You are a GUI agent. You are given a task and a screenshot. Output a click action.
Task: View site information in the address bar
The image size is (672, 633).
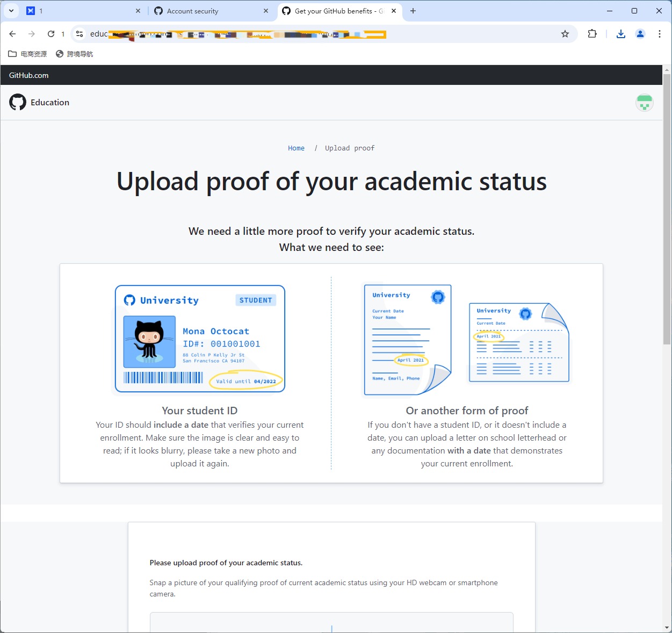pyautogui.click(x=80, y=34)
